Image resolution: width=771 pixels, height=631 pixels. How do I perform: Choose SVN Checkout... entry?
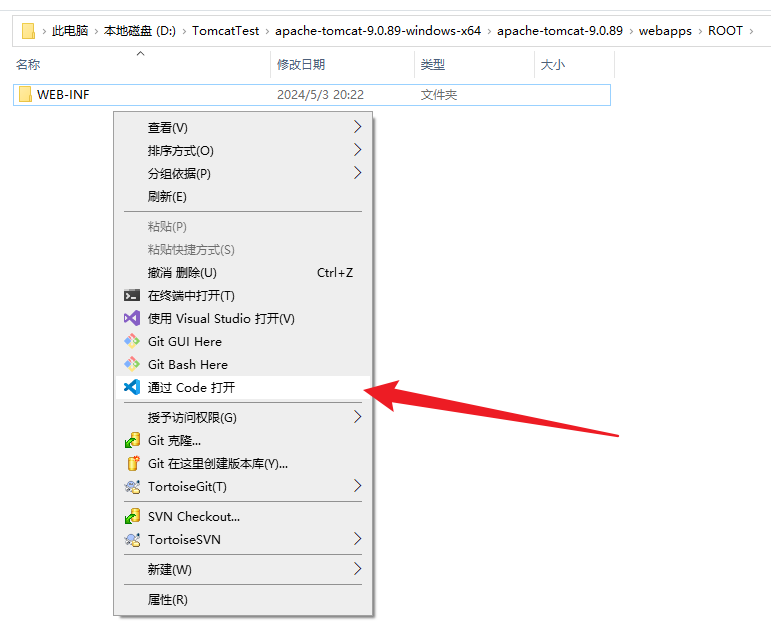click(243, 516)
